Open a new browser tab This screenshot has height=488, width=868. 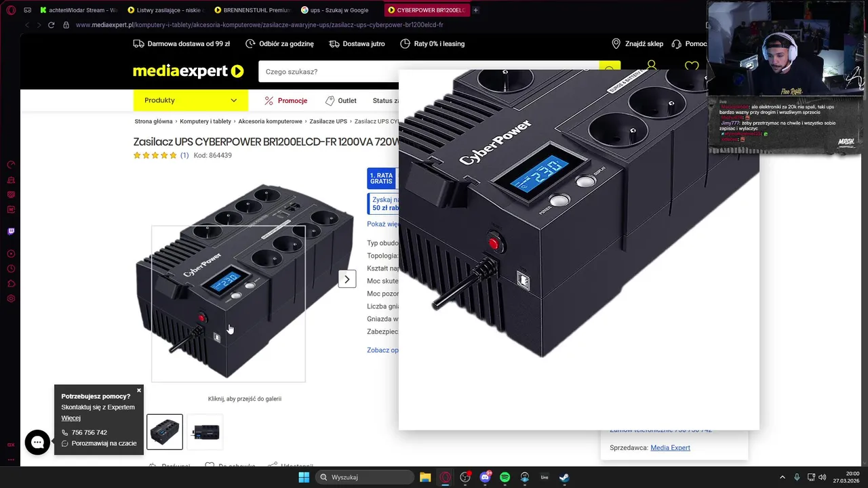pos(475,10)
